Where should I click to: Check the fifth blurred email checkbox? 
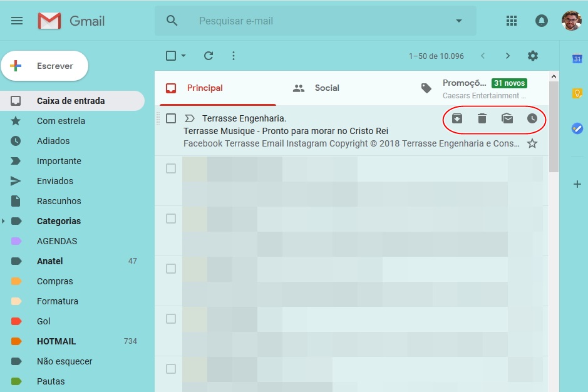coord(171,369)
